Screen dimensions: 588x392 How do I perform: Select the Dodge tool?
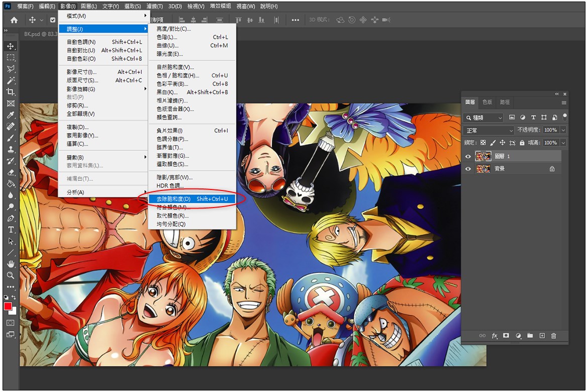pyautogui.click(x=11, y=207)
